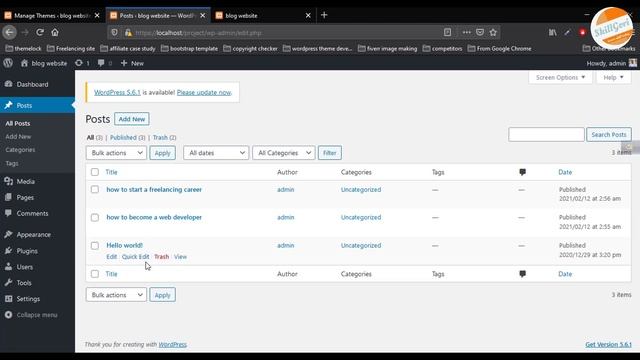This screenshot has width=640, height=360.
Task: Close the Manage Themes tab
Action: pyautogui.click(x=97, y=16)
